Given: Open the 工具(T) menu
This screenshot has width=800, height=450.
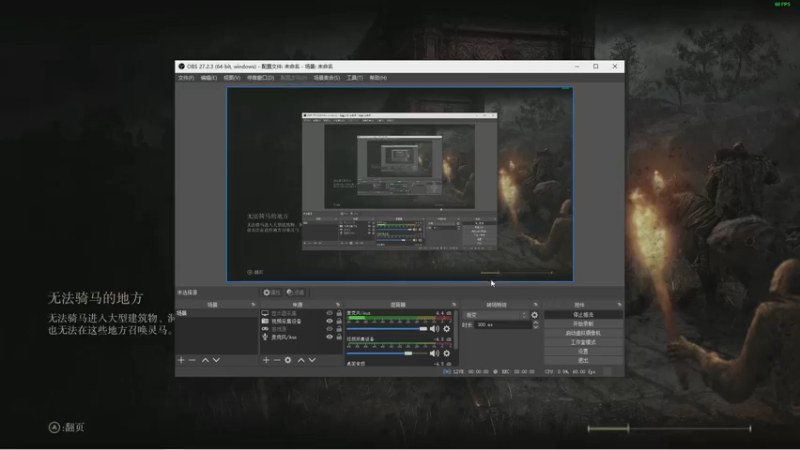Looking at the screenshot, I should (x=353, y=77).
